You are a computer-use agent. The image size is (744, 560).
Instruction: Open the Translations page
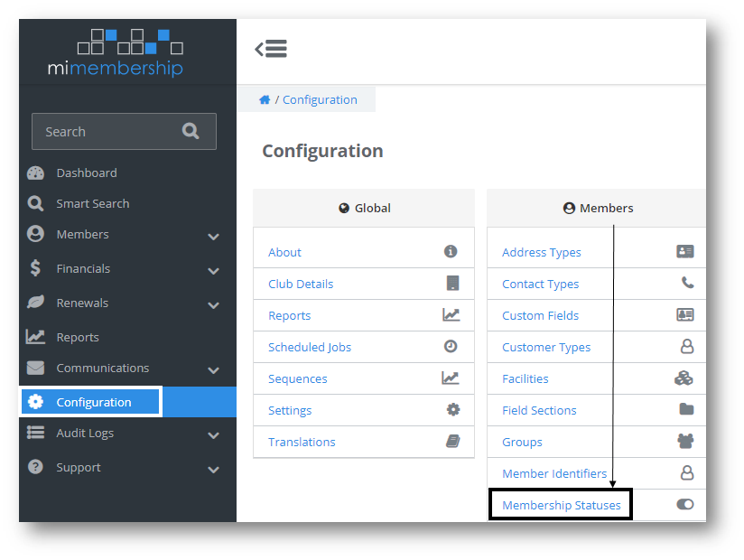(302, 442)
